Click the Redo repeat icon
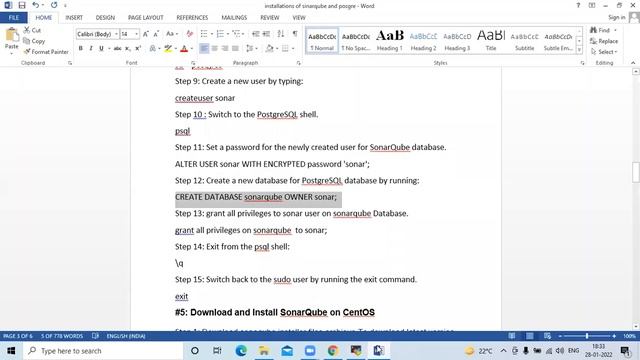This screenshot has height=360, width=640. (x=54, y=5)
